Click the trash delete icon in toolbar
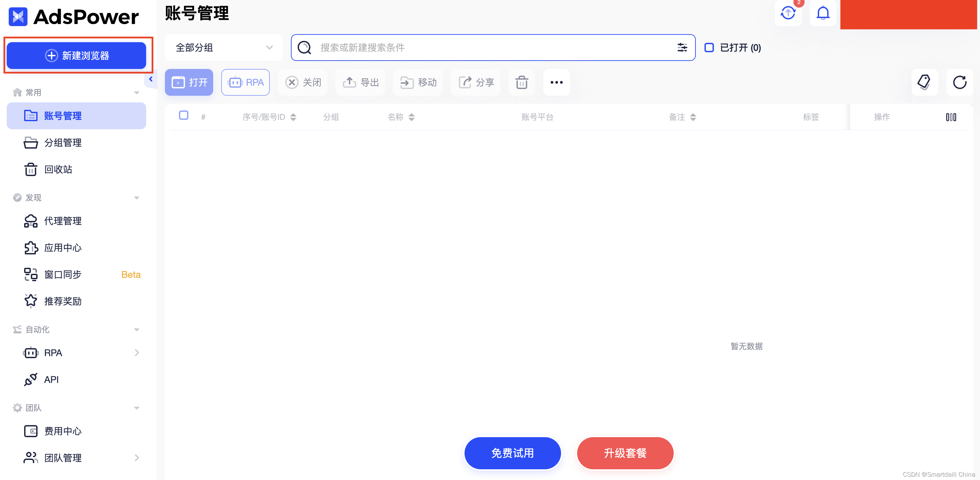The width and height of the screenshot is (980, 480). (521, 82)
